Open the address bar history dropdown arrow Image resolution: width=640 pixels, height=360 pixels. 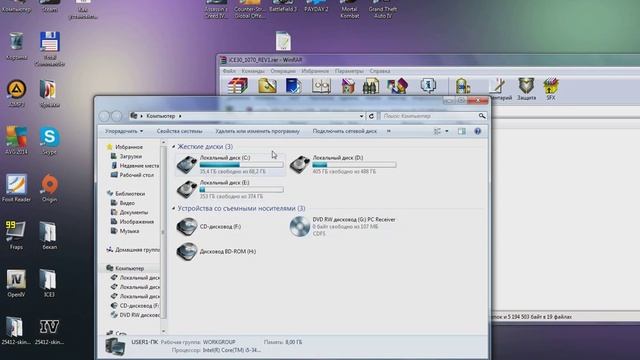[x=361, y=116]
